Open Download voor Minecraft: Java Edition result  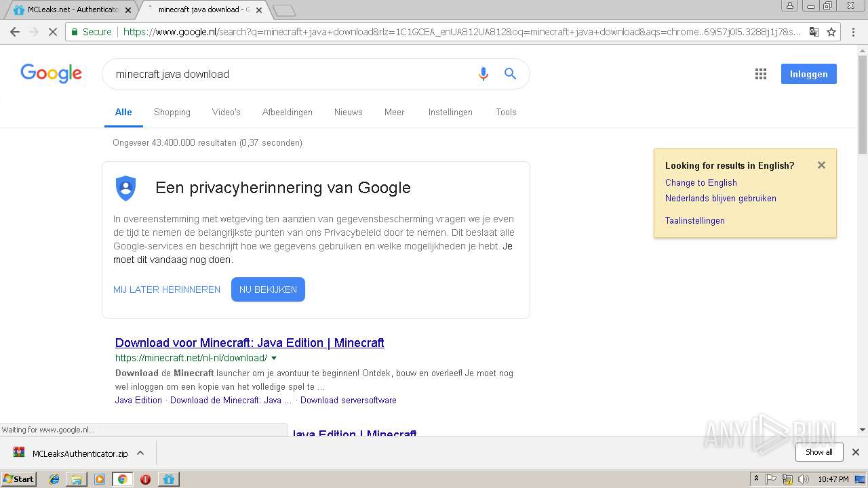(x=250, y=342)
